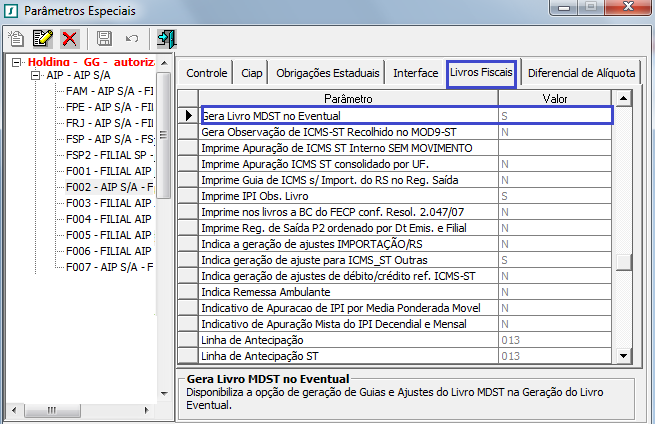Open the Ciap tab
655x424 pixels.
point(251,73)
